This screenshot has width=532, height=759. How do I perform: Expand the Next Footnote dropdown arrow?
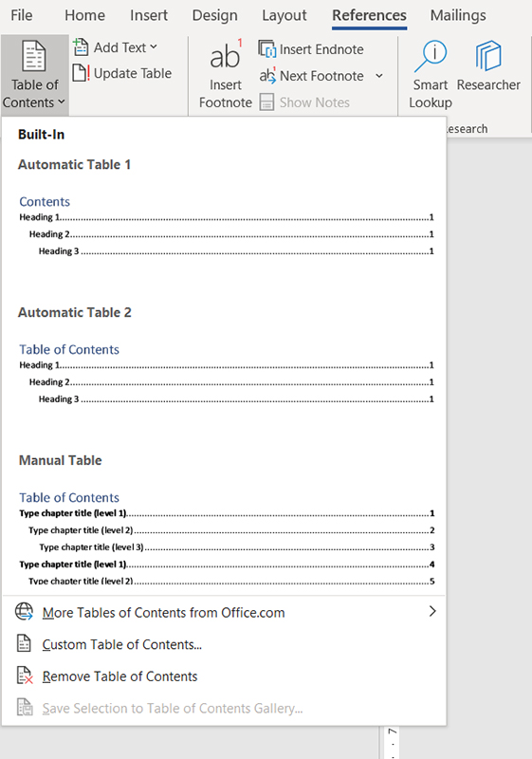(379, 76)
